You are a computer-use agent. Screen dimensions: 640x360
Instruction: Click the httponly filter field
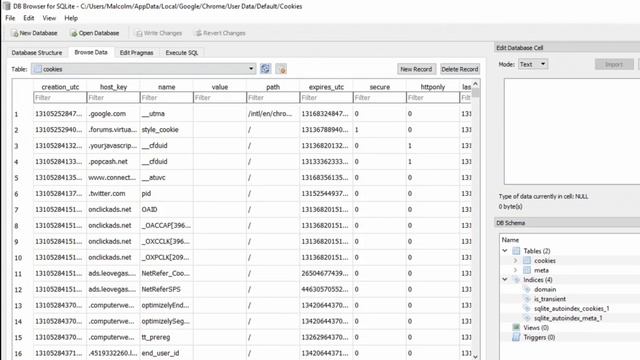point(433,98)
